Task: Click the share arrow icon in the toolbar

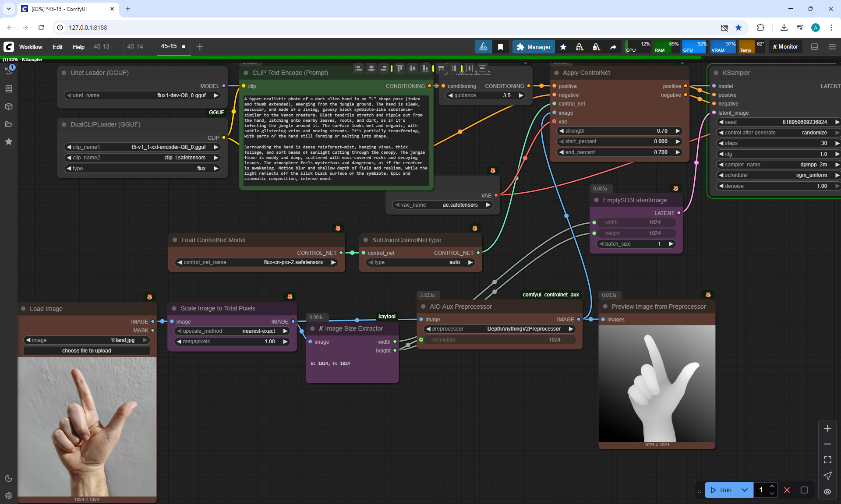Action: (613, 47)
